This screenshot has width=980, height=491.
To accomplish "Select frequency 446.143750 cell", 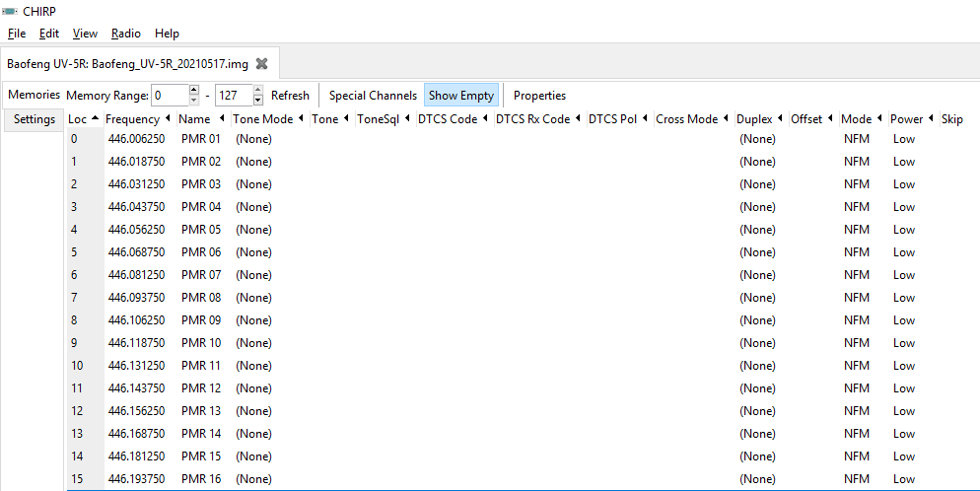I will pos(136,387).
